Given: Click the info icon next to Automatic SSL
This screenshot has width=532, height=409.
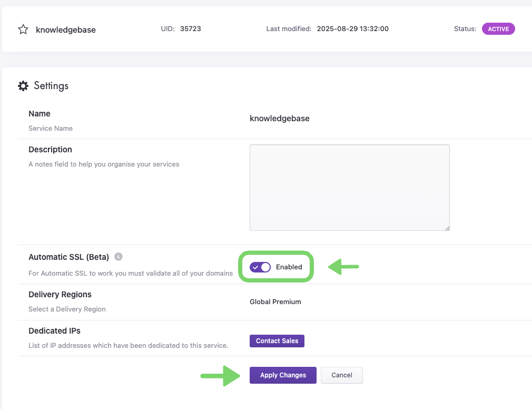Looking at the screenshot, I should tap(119, 257).
